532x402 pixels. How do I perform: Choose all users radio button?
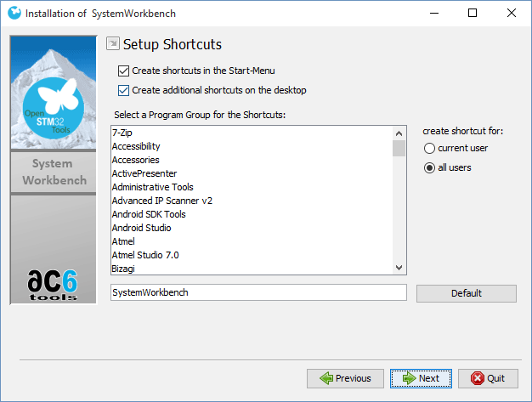(x=430, y=167)
